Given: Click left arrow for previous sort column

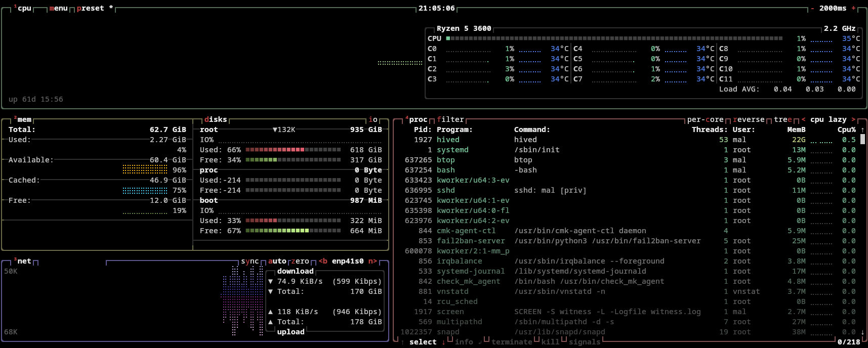Looking at the screenshot, I should (803, 120).
